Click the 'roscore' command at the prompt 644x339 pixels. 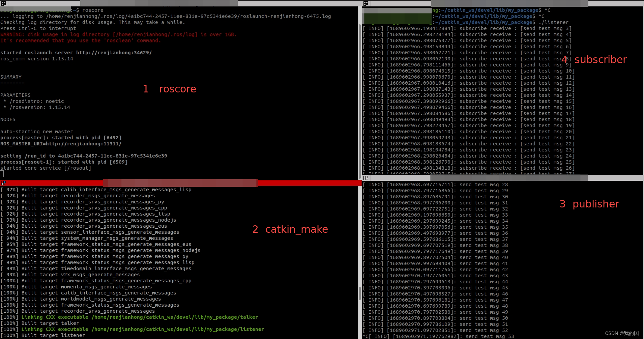[x=93, y=10]
